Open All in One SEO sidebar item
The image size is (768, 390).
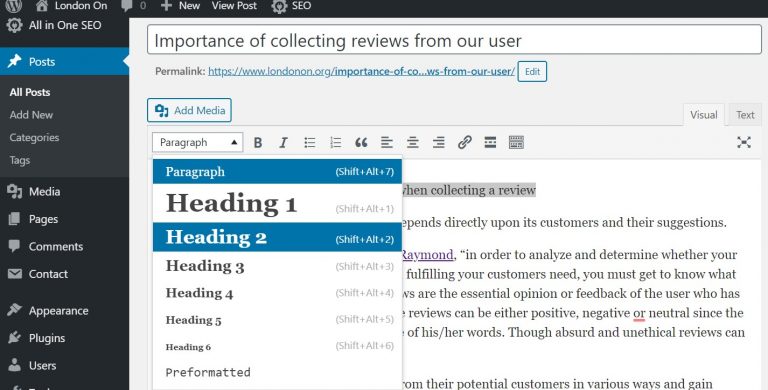[64, 25]
